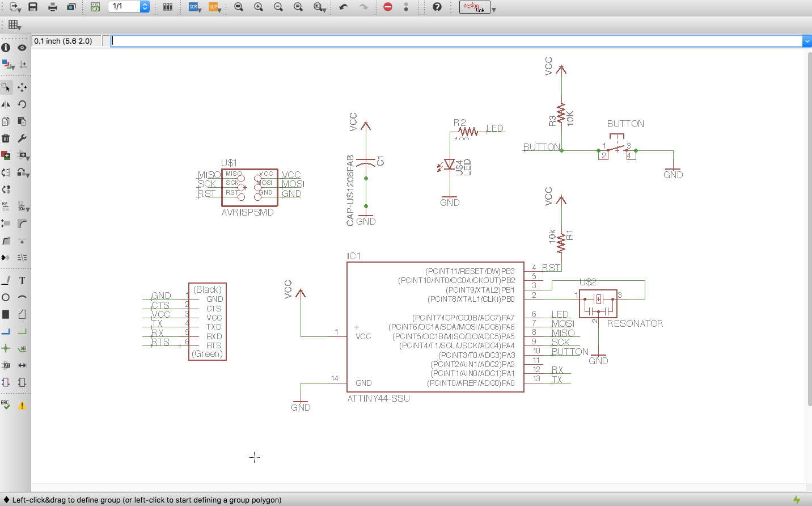Select the Attribute tool
812x506 pixels.
(x=6, y=365)
